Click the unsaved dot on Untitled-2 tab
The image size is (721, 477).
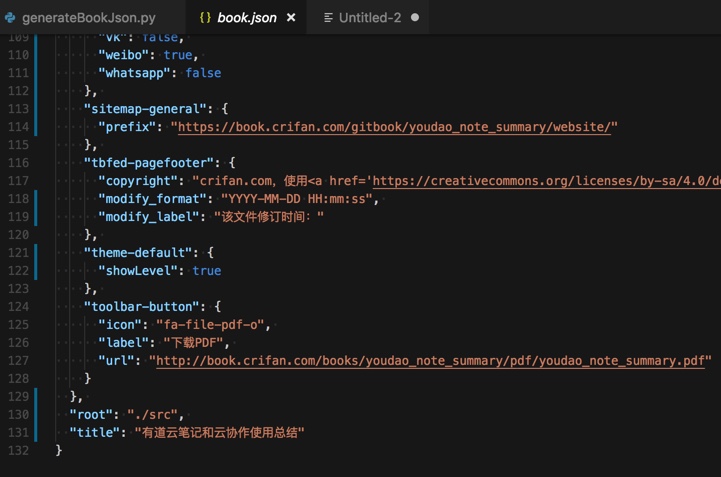[415, 18]
